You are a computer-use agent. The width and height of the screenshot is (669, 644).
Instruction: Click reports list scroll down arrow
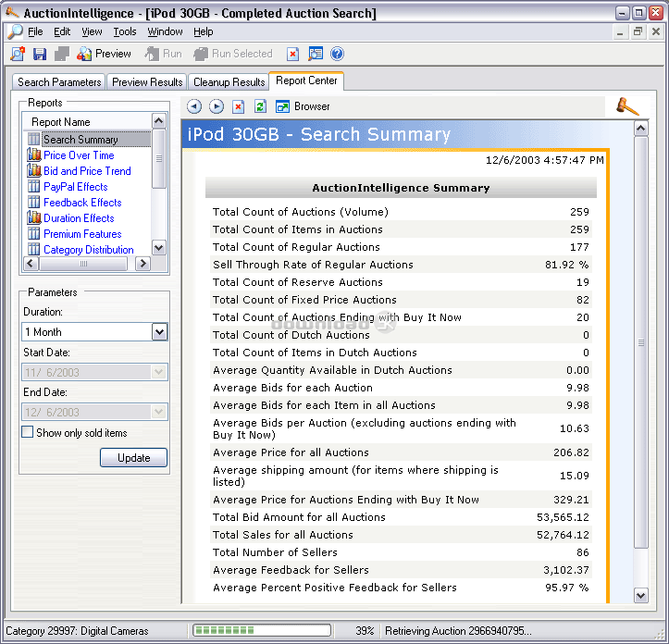(159, 248)
